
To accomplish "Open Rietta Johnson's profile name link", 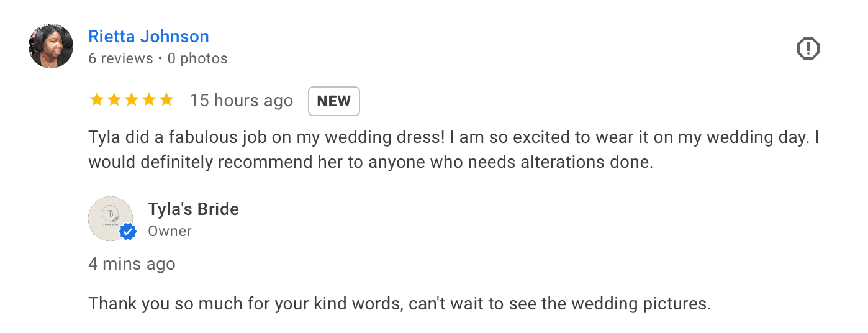I will click(x=148, y=37).
